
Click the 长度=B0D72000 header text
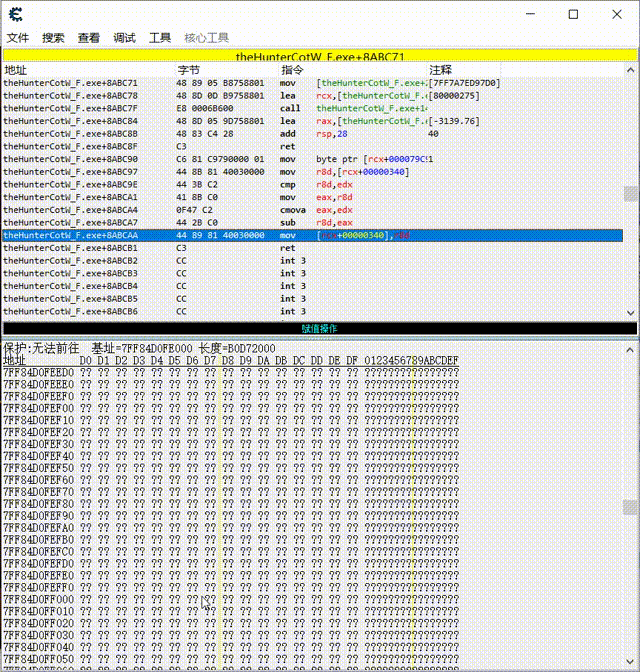237,348
